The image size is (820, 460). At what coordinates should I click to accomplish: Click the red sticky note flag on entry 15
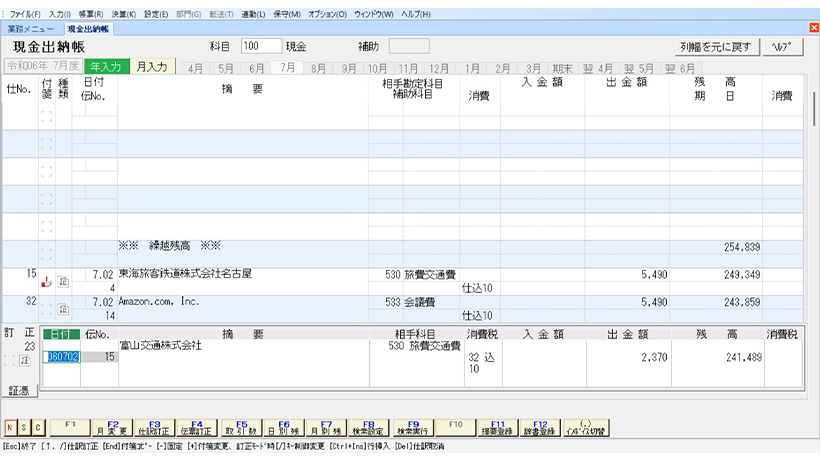pos(46,282)
